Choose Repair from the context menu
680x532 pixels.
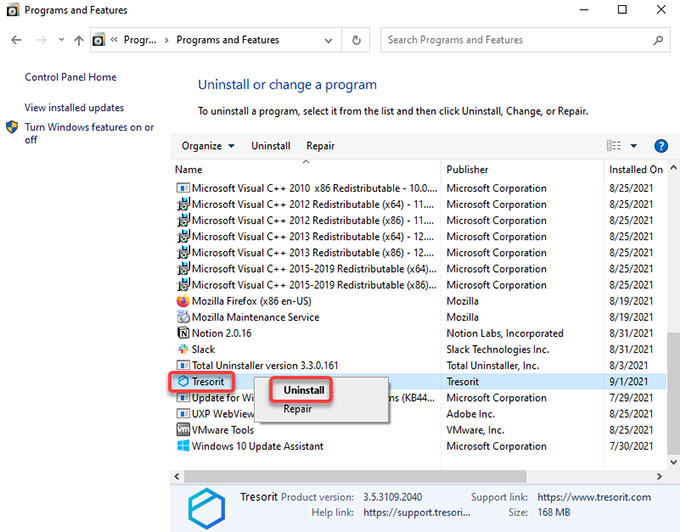pyautogui.click(x=298, y=409)
